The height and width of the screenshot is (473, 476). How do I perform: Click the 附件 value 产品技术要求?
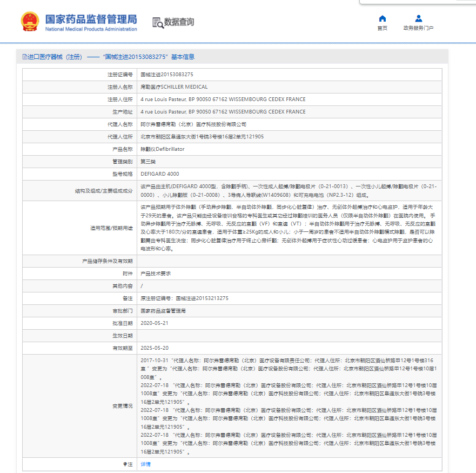click(x=156, y=274)
